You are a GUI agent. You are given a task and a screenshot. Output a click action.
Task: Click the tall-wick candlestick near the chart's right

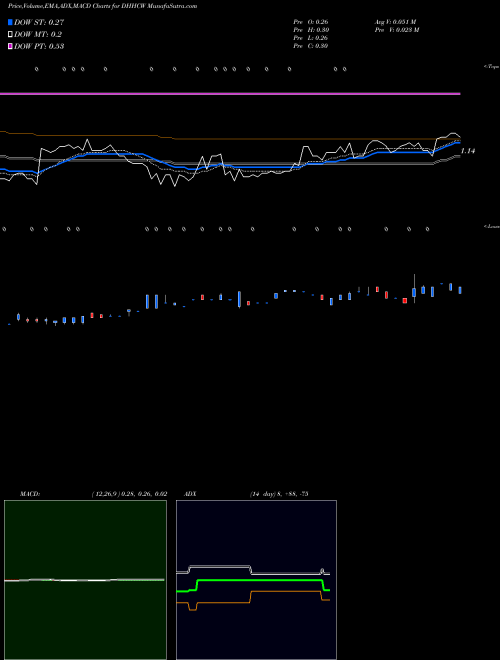click(x=414, y=289)
